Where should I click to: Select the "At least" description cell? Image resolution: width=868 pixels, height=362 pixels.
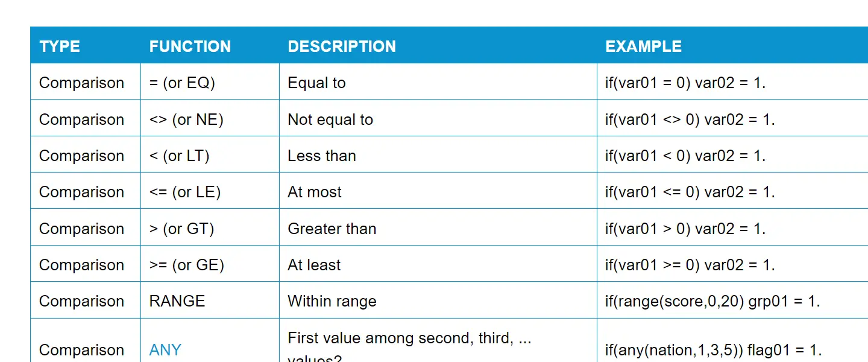click(x=314, y=265)
